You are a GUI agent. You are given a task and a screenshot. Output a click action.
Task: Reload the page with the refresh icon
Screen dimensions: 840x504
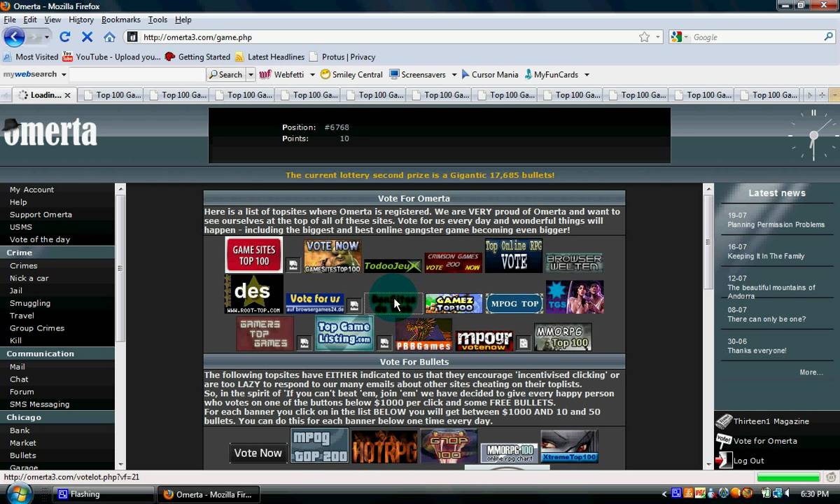point(65,37)
